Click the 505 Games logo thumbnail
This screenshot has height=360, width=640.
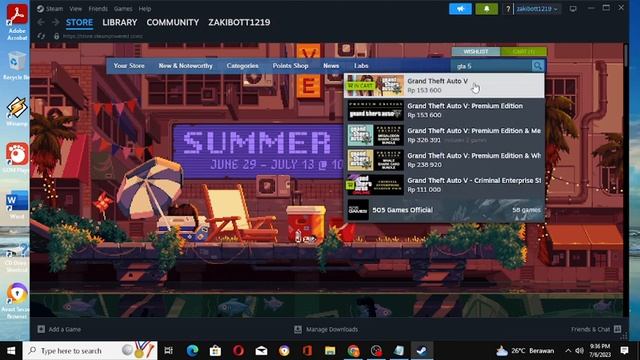[358, 210]
